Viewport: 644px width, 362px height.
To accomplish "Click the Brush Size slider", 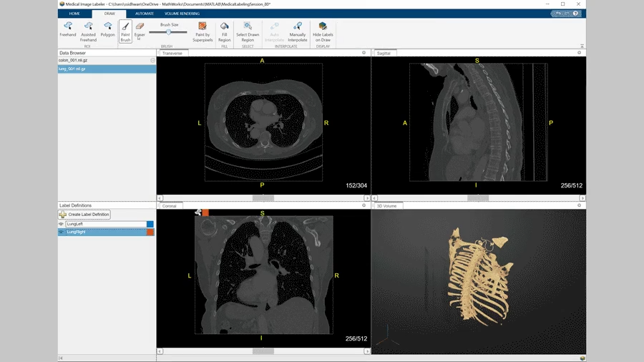I will tap(169, 32).
